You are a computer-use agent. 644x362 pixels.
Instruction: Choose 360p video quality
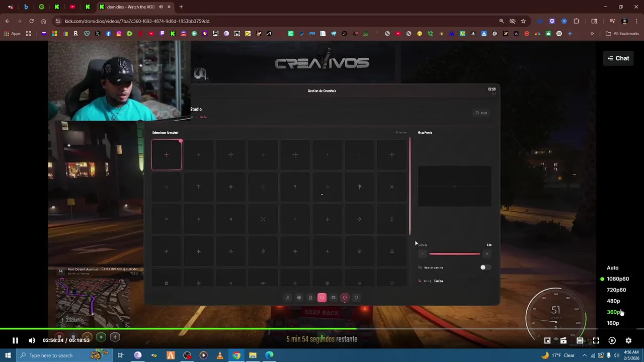(613, 312)
